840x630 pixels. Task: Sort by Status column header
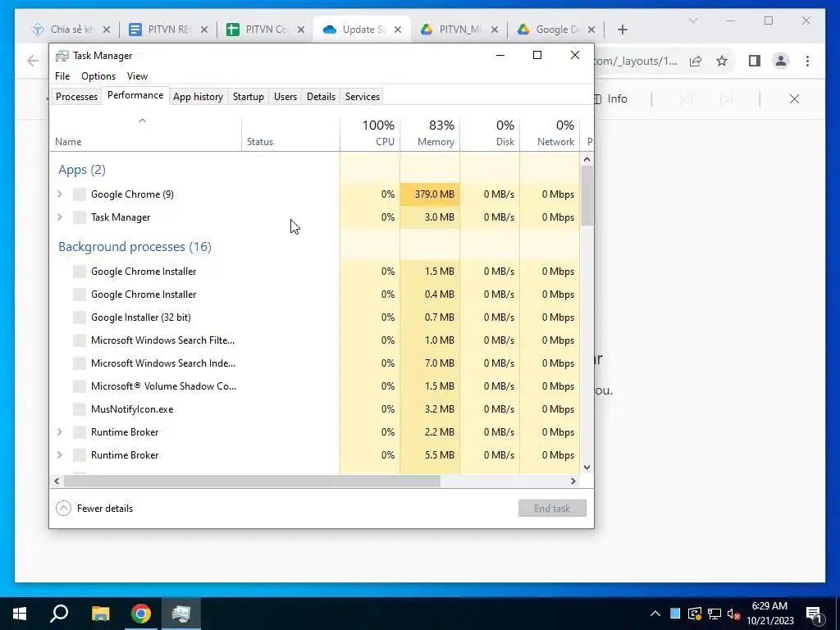(290, 133)
